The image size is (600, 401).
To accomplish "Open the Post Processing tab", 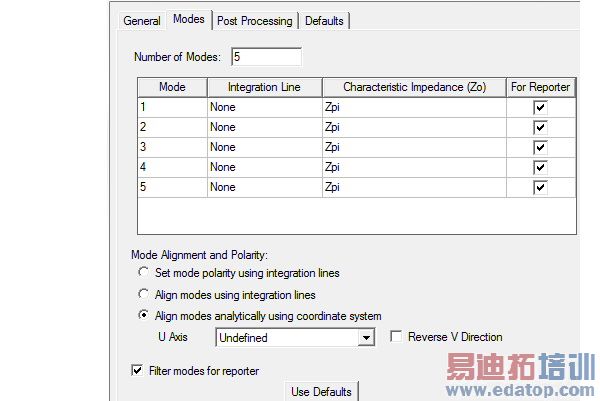I will pyautogui.click(x=254, y=21).
